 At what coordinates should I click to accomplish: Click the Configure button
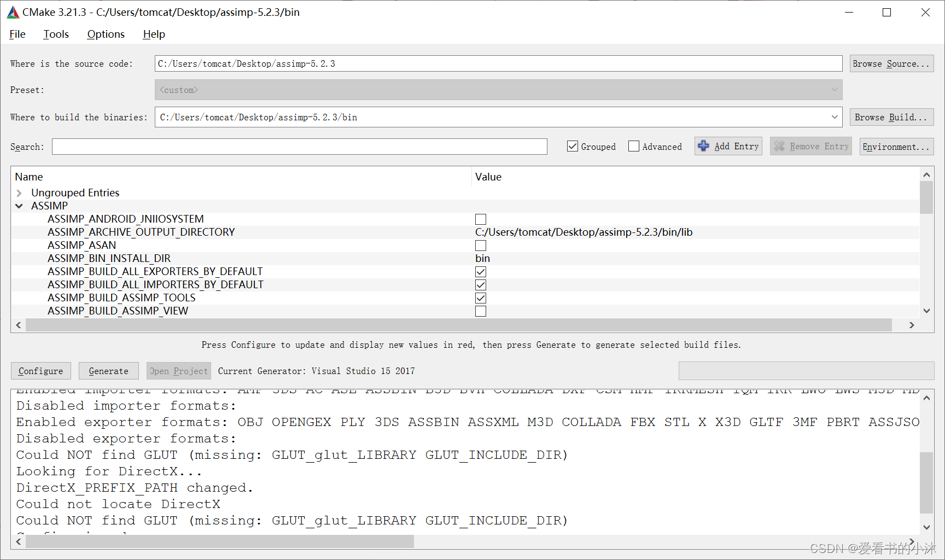(40, 370)
